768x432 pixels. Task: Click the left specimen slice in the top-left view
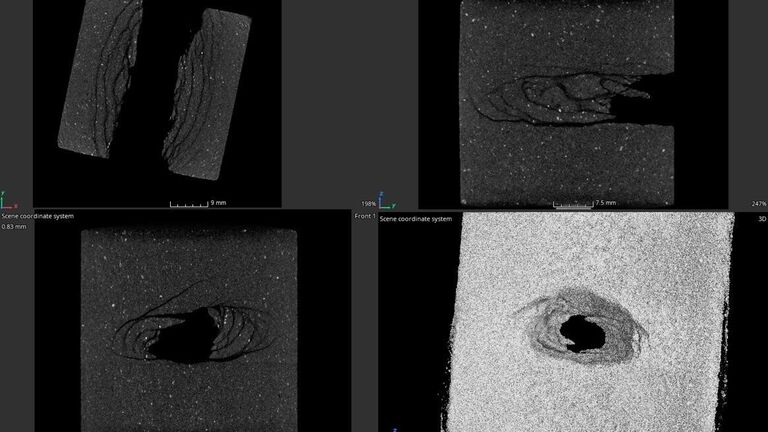98,78
